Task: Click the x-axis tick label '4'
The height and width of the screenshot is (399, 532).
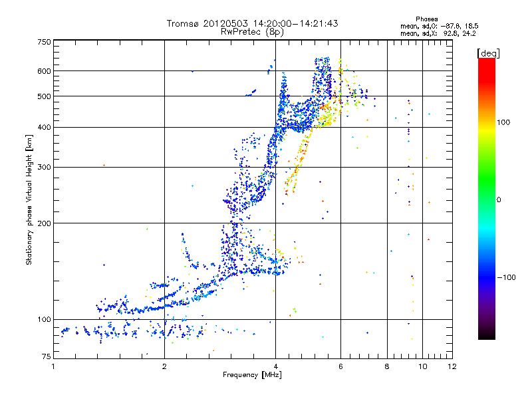Action: click(275, 366)
